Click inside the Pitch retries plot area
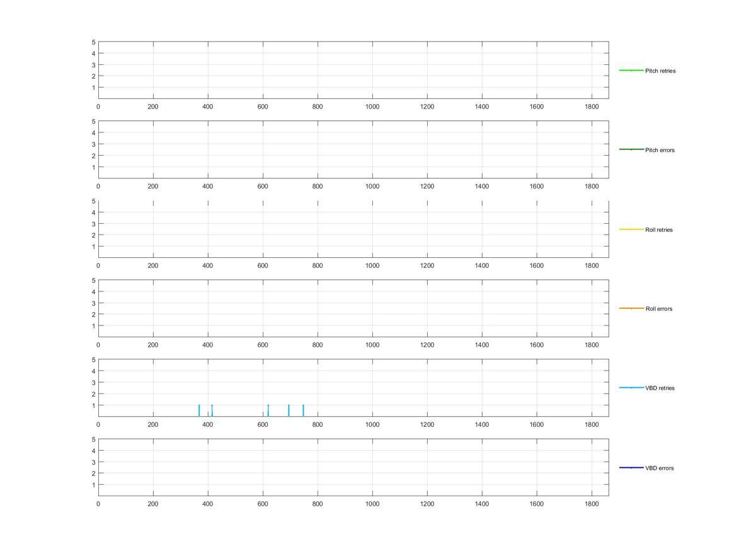Viewport: 756px width, 558px height. pyautogui.click(x=353, y=70)
